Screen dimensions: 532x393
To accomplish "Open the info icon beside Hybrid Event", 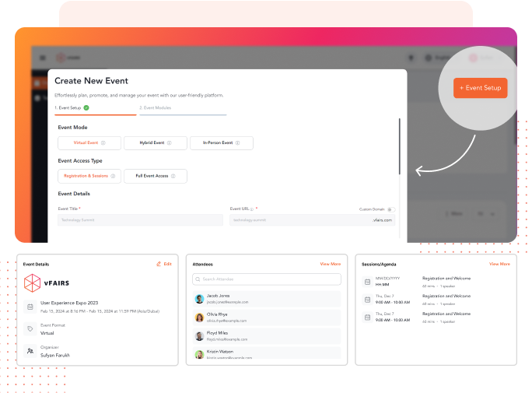I will [170, 143].
